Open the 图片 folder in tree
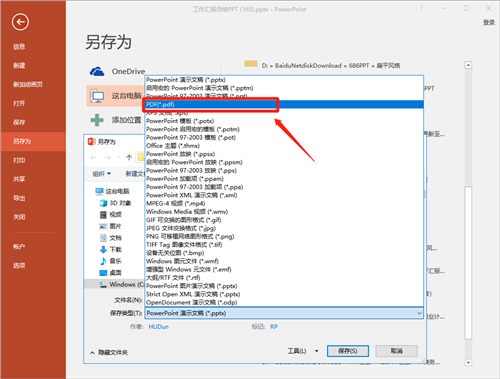 pos(111,226)
